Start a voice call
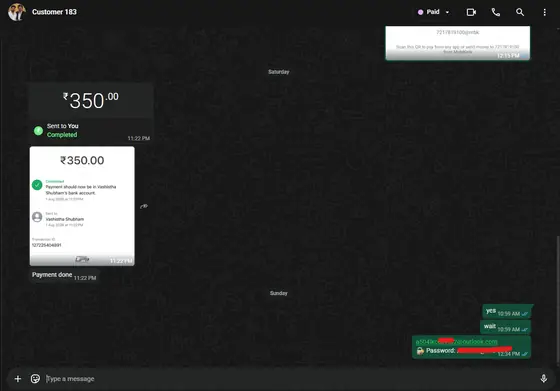Image resolution: width=560 pixels, height=391 pixels. coord(495,12)
